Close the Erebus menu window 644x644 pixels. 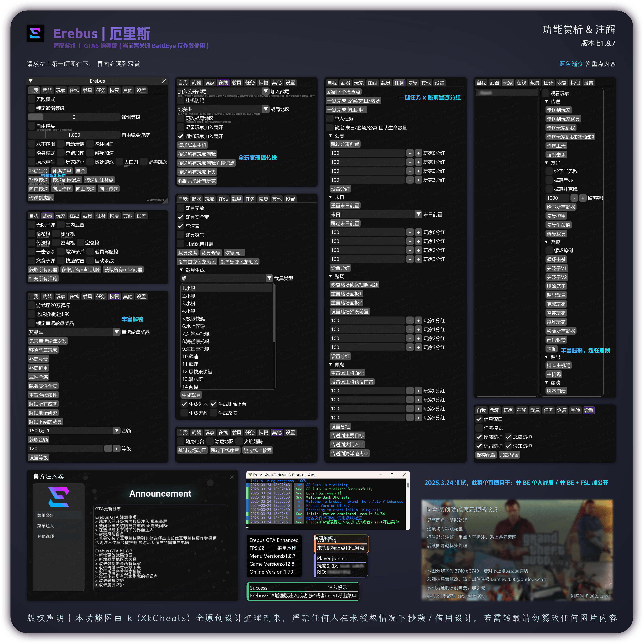[164, 81]
